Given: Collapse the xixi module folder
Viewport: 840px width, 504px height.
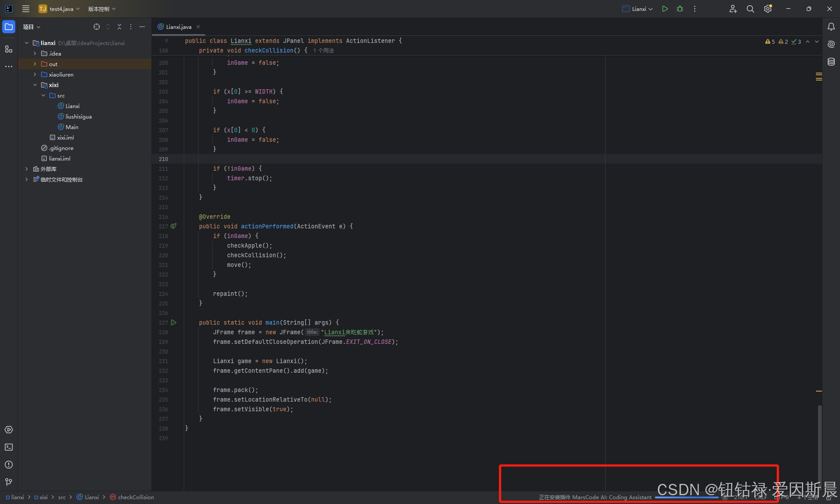Looking at the screenshot, I should click(x=35, y=85).
